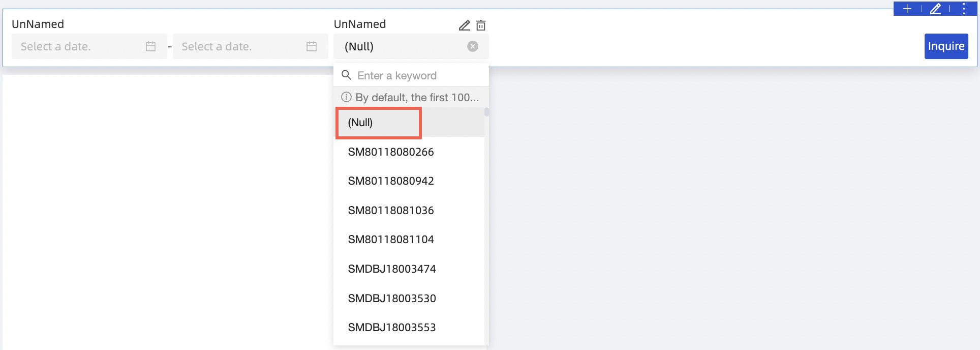Click the info icon next to default notice
Viewport: 980px width, 350px height.
coord(346,97)
